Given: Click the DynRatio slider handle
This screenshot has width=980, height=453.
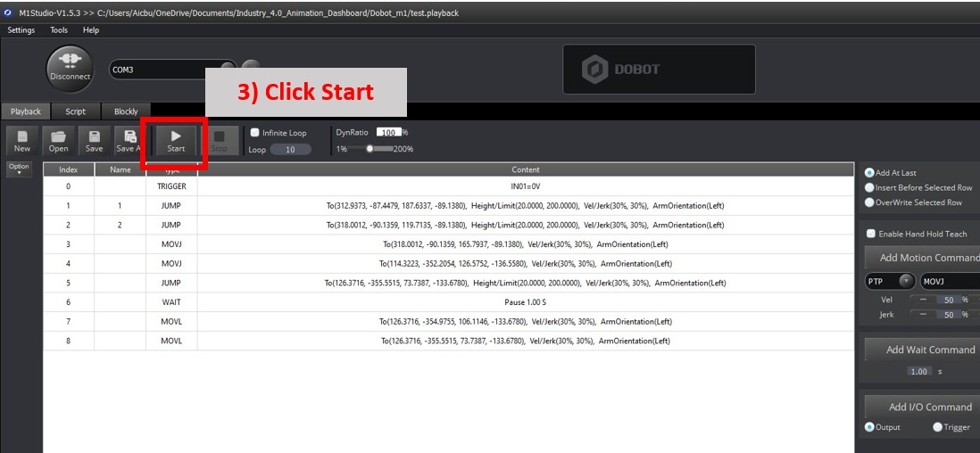Looking at the screenshot, I should click(370, 149).
